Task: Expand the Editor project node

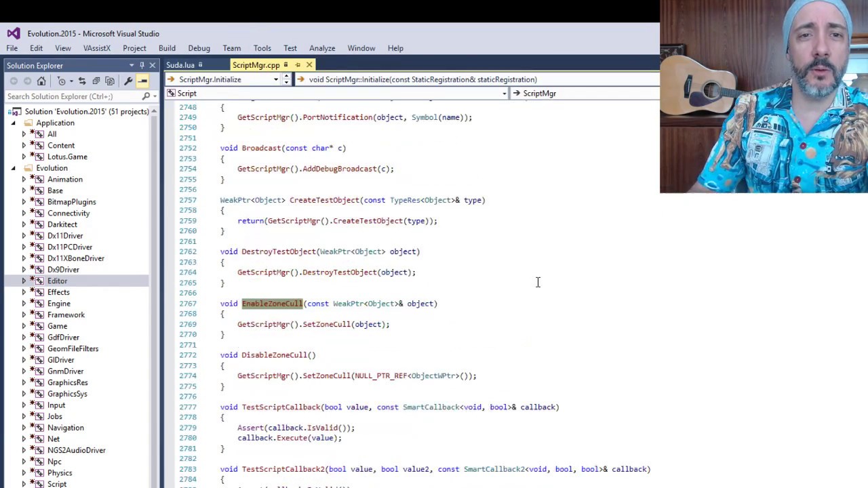Action: pos(24,281)
